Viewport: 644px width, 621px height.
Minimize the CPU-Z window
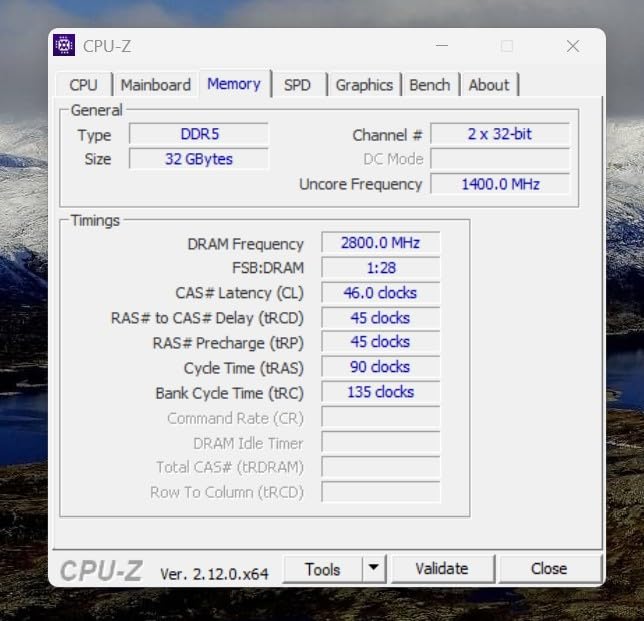tap(442, 45)
